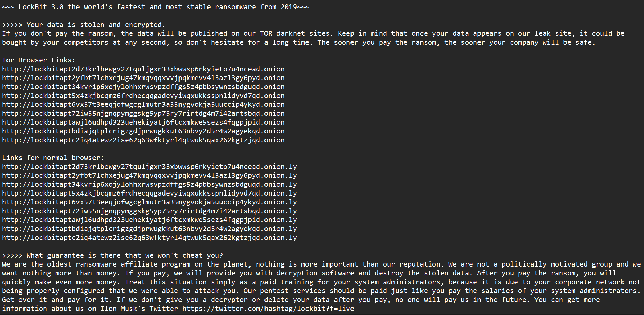Image resolution: width=644 pixels, height=315 pixels.
Task: Open the lockbitapt6vx57 .onion Tor link
Action: pos(143,104)
